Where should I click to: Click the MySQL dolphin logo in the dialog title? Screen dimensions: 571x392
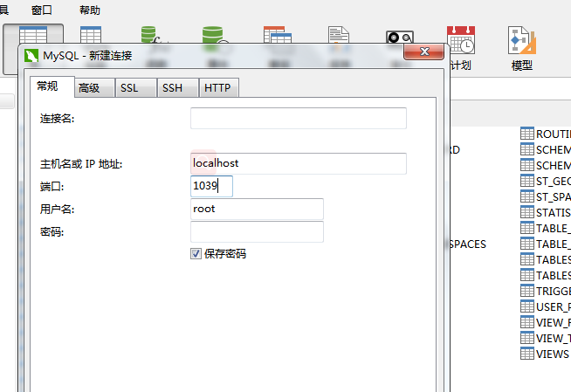point(31,56)
